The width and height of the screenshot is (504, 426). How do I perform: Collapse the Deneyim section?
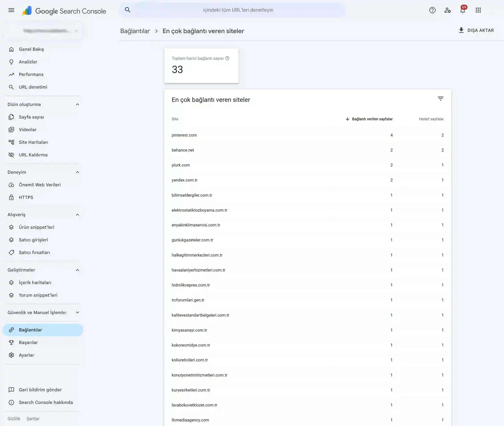[x=77, y=172]
